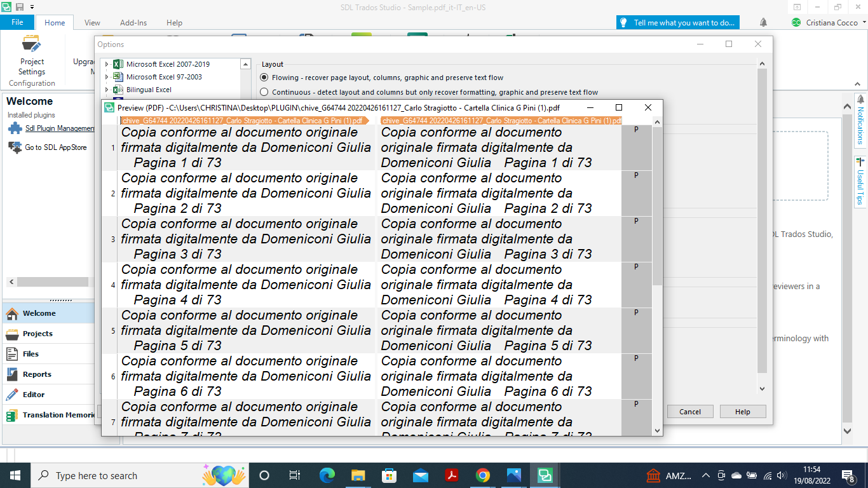Click the navigation pane left scroll arrow
The image size is (868, 488).
click(x=11, y=281)
